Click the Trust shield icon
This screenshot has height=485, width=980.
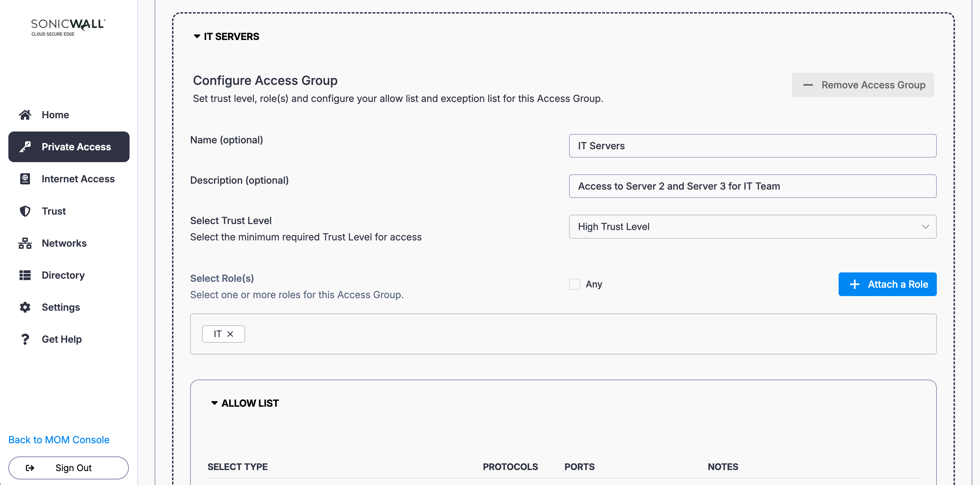25,211
